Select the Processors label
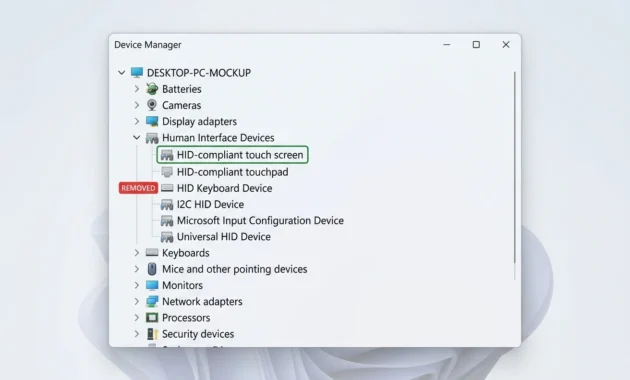The width and height of the screenshot is (630, 380). (x=186, y=318)
